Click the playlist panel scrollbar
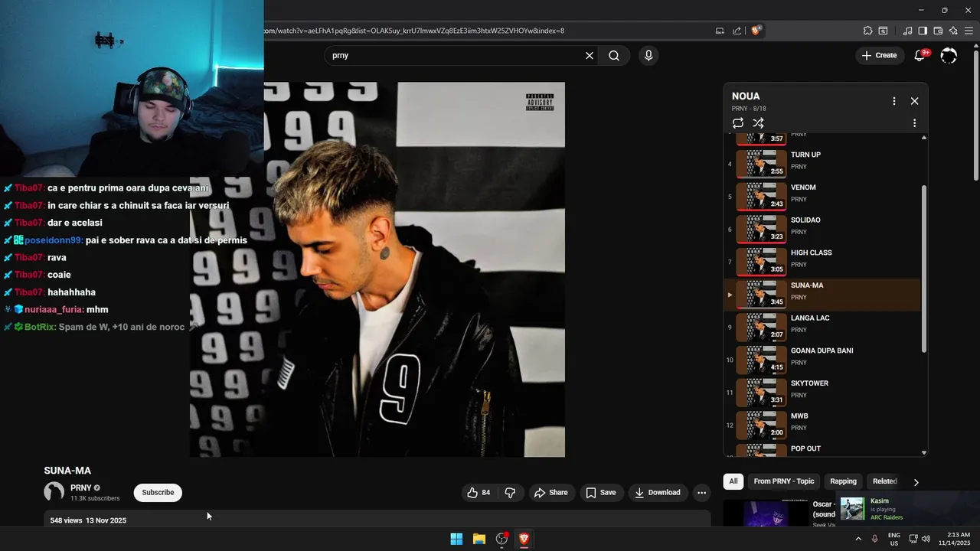 coord(924,268)
